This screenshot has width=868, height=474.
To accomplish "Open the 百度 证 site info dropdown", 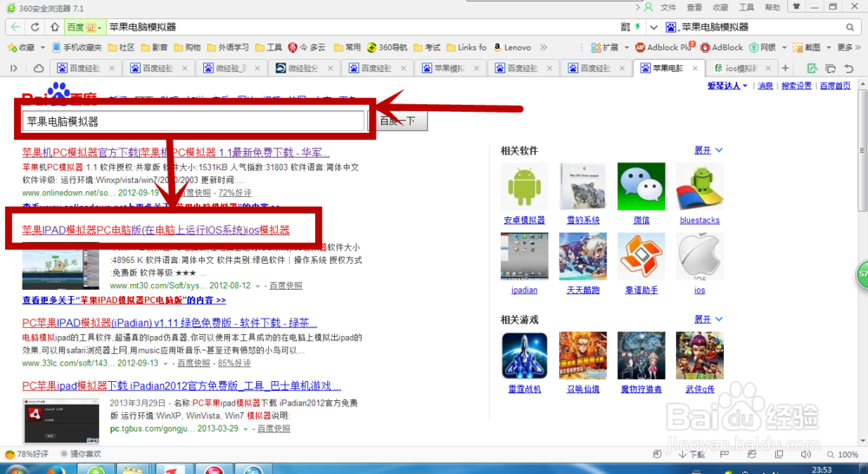I will (85, 27).
